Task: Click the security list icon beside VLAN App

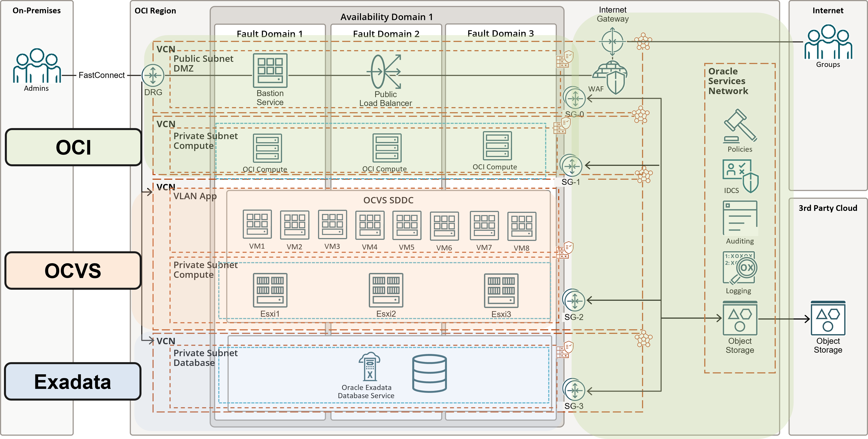Action: 565,250
